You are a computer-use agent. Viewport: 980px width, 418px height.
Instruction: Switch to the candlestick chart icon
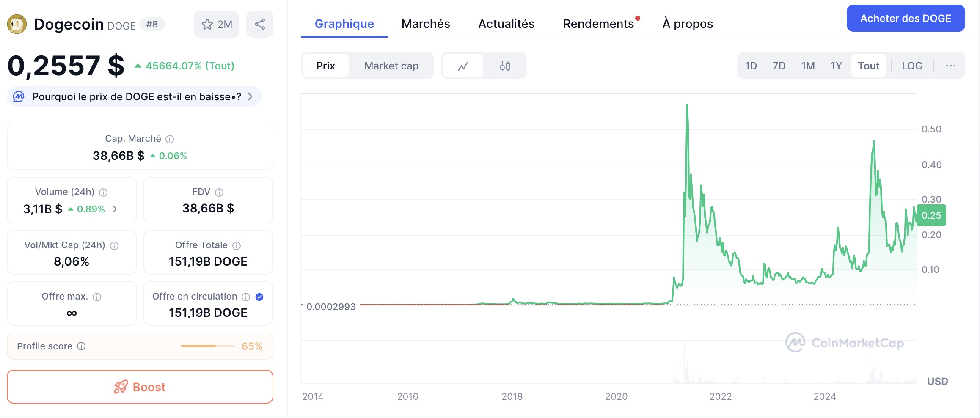(505, 66)
